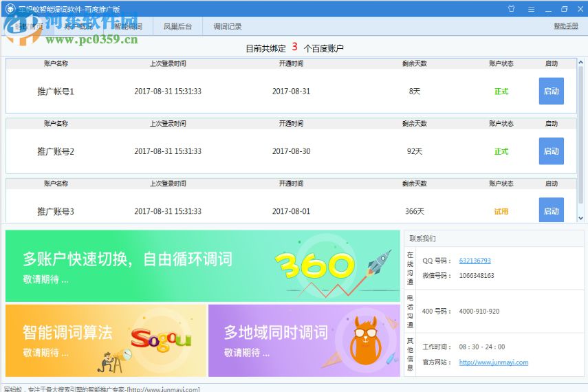Open the 智能调词算法 Sogou banner
This screenshot has height=392, width=588.
pyautogui.click(x=106, y=340)
